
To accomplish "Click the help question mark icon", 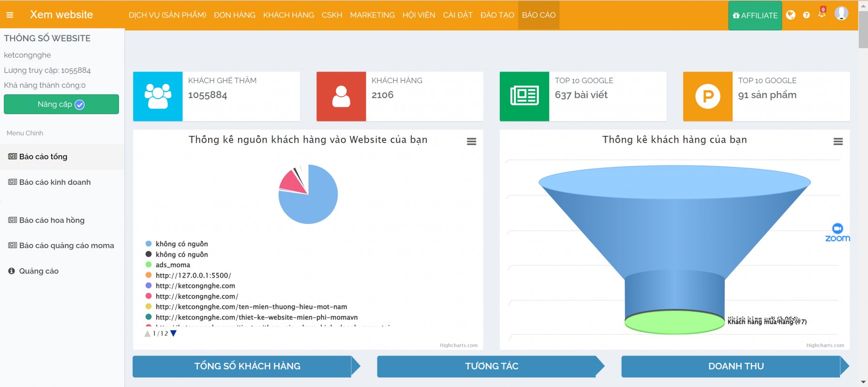I will [x=806, y=15].
